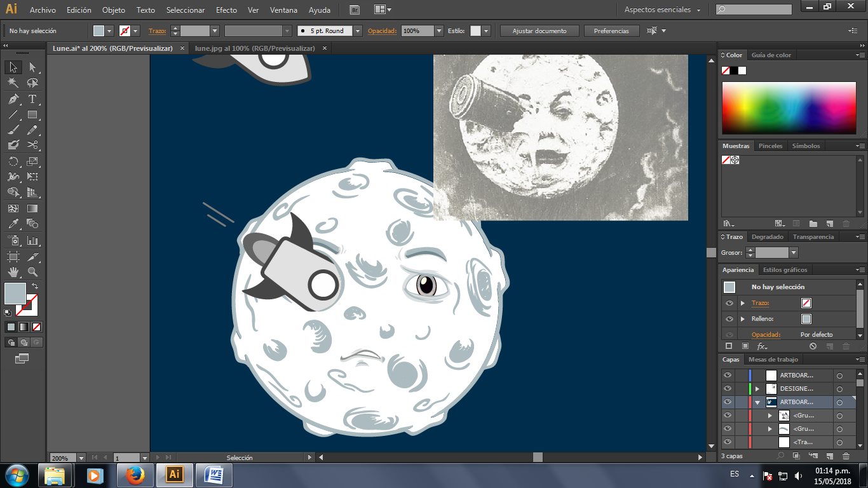Expand Trazo row in Apariencia panel
Image resolution: width=868 pixels, height=488 pixels.
pos(742,303)
